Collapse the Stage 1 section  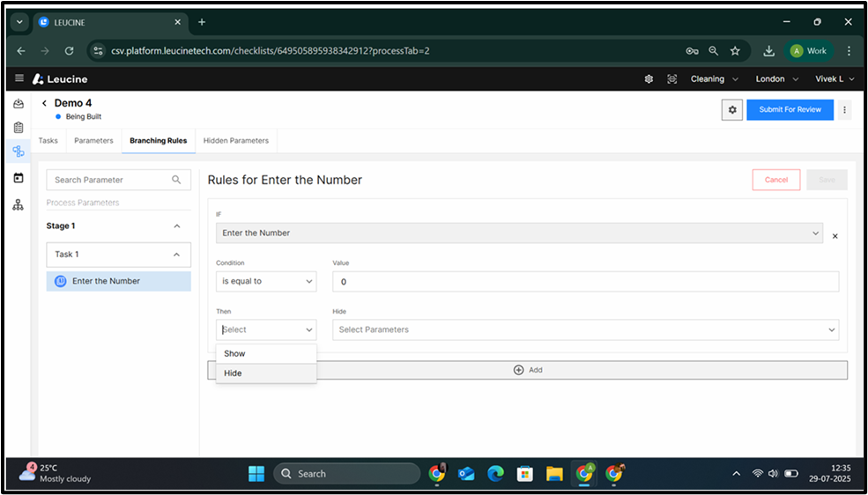[176, 226]
